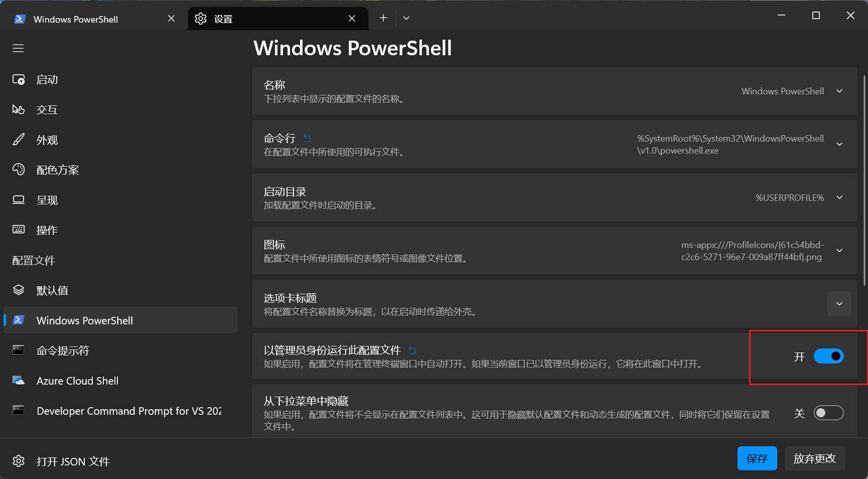The image size is (868, 479).
Task: Select the 默认值 profile entry
Action: (120, 290)
